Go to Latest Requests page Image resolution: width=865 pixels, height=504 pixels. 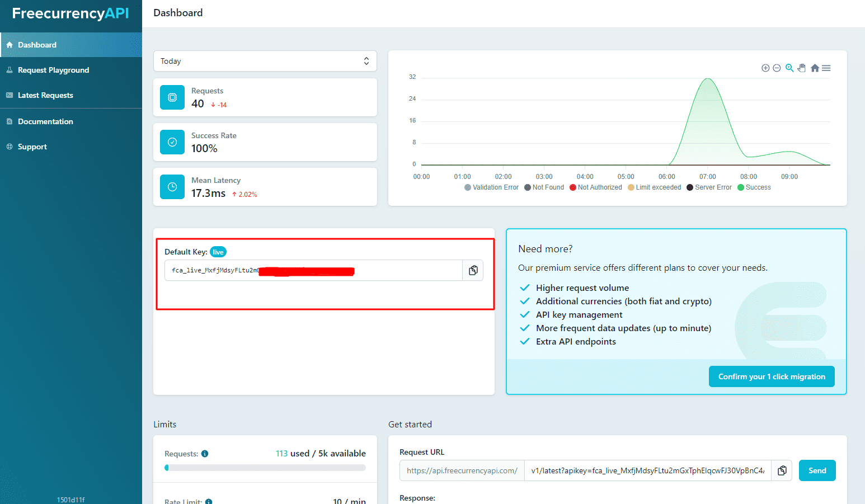point(71,95)
